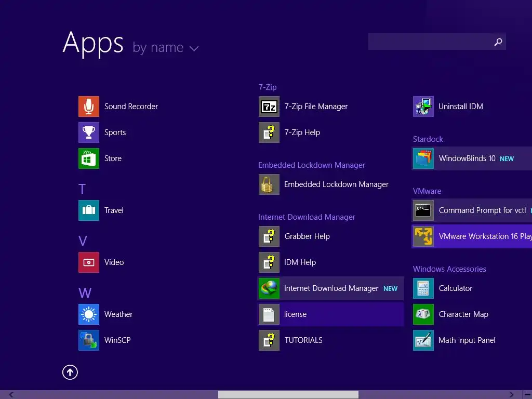Image resolution: width=532 pixels, height=399 pixels.
Task: Click the 'Sound Recorder' label
Action: (x=131, y=106)
